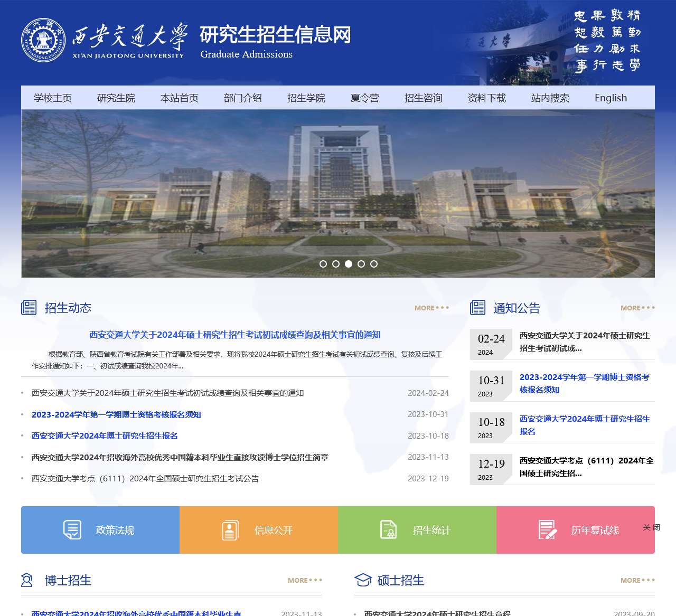Viewport: 676px width, 616px height.
Task: Click the 政策法规 blue tile
Action: [100, 530]
